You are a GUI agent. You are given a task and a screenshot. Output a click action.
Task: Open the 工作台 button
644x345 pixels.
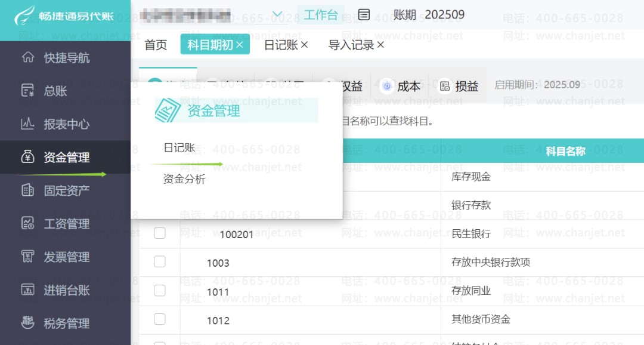point(321,15)
